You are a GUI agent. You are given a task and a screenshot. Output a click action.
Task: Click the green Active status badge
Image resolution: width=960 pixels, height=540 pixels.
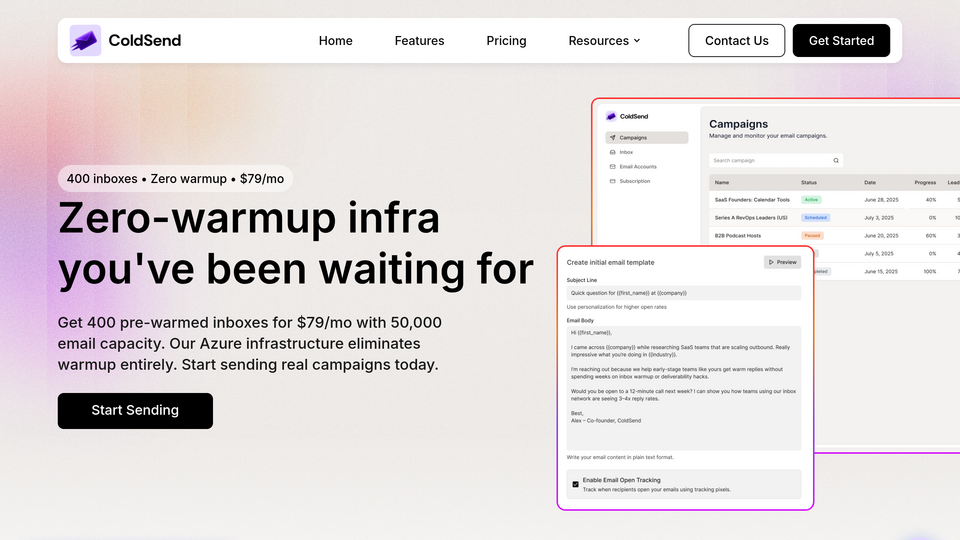(x=811, y=200)
